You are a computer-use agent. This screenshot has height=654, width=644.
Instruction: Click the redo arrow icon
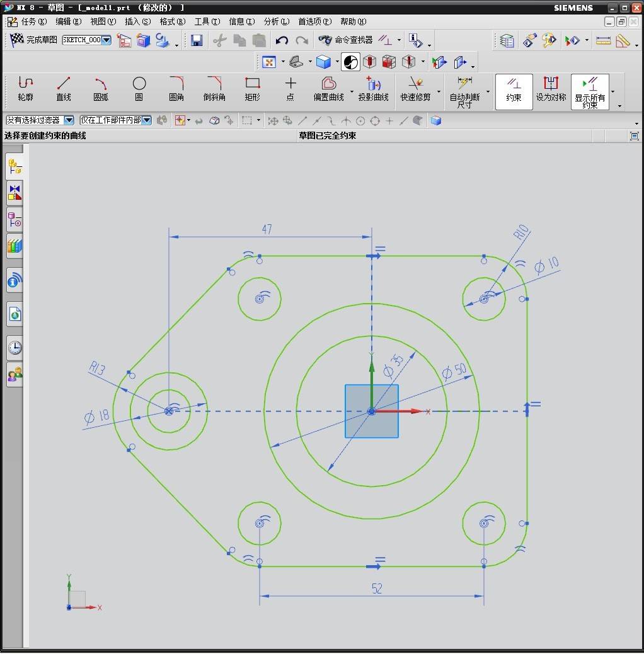coord(302,40)
